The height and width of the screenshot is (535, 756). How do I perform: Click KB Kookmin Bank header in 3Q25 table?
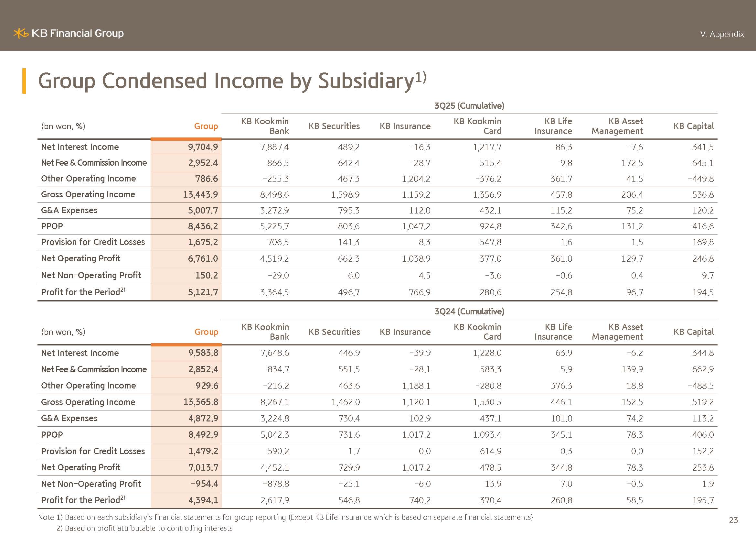click(265, 126)
